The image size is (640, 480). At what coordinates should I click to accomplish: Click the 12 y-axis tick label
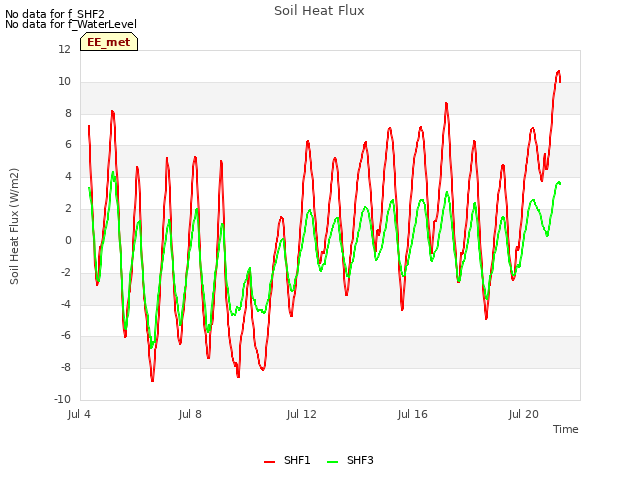point(64,49)
